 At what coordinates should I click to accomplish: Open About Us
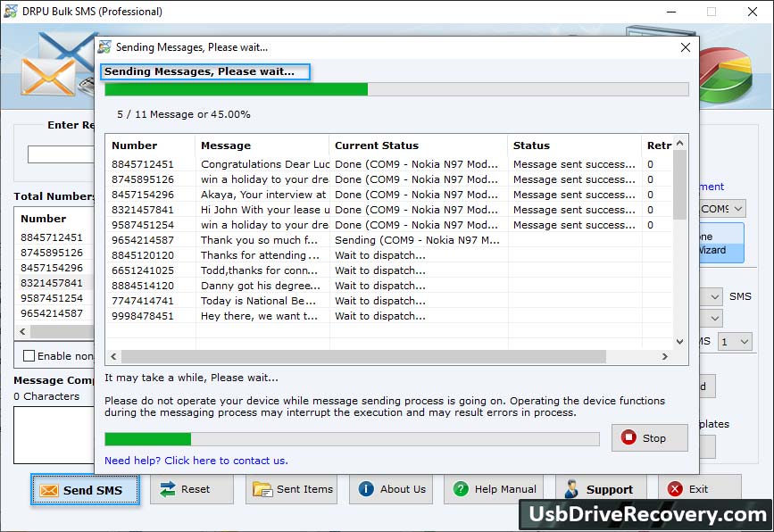point(391,489)
